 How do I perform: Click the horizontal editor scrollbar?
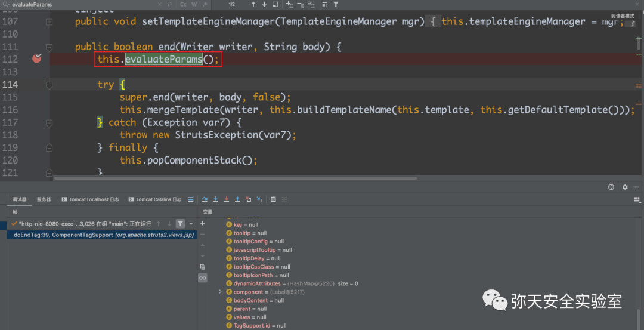coord(236,178)
